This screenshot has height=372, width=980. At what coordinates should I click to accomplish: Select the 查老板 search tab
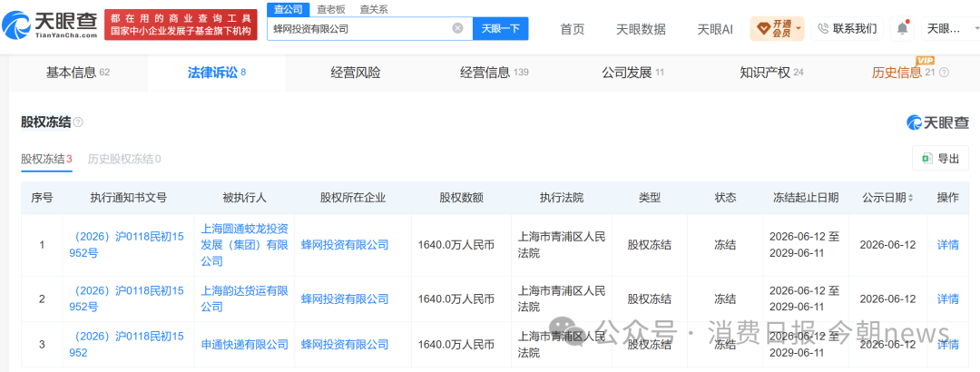[x=330, y=9]
